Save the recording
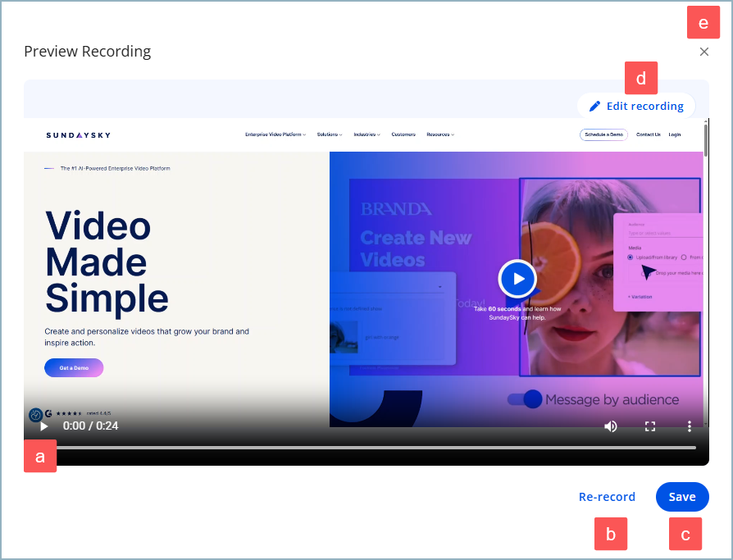 point(682,496)
